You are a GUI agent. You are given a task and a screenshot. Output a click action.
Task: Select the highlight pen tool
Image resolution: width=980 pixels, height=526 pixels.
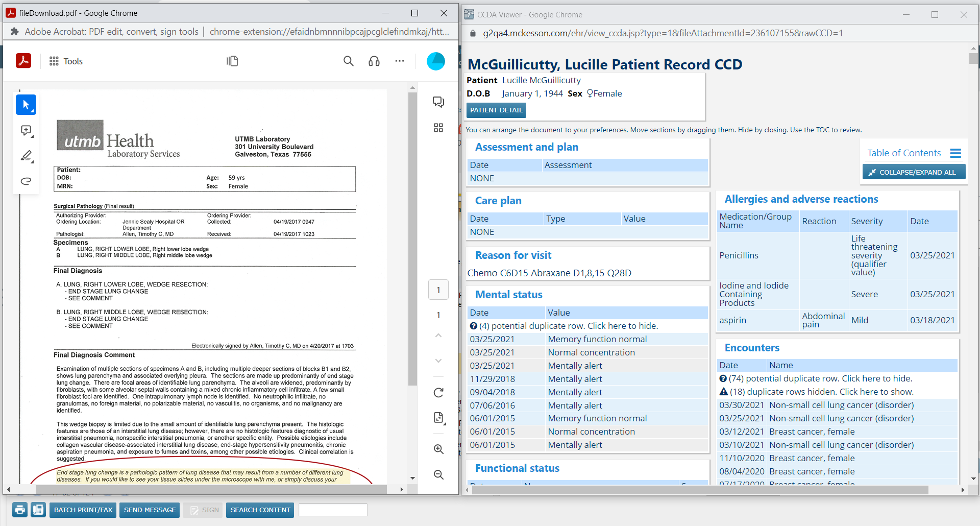(x=26, y=156)
